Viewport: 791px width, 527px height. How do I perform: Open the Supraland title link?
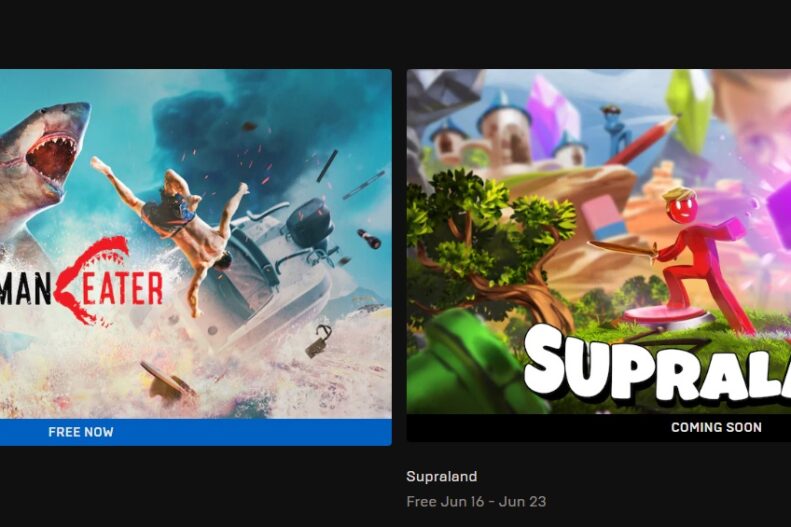(441, 477)
